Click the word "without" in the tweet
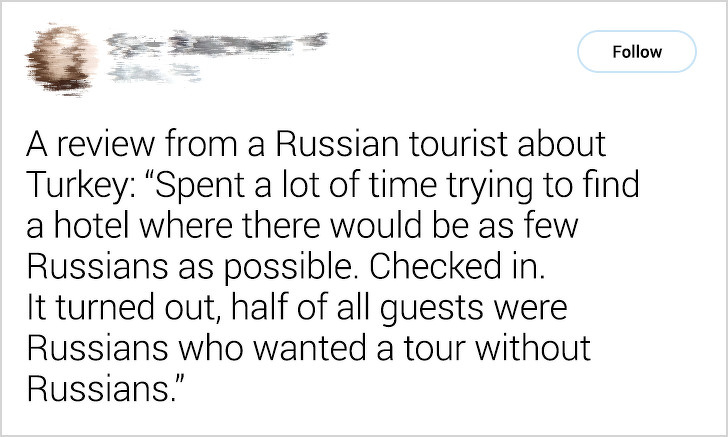 pos(533,349)
